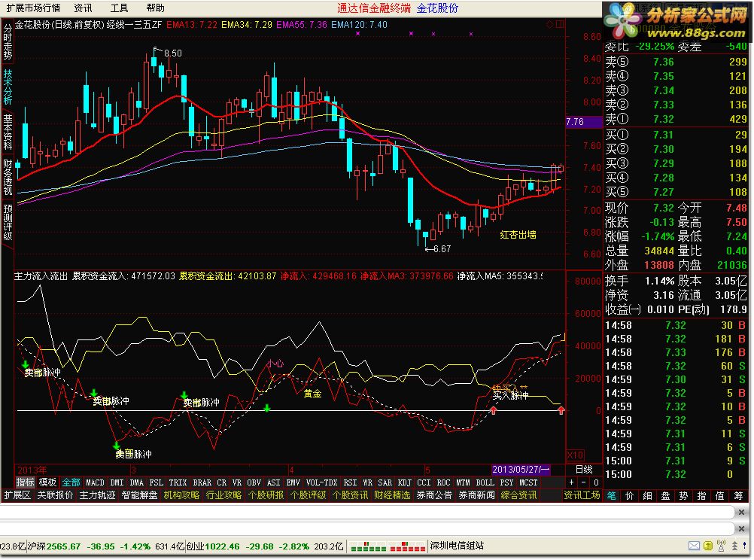Open the 帮助 menu
754x560 pixels.
click(x=155, y=8)
